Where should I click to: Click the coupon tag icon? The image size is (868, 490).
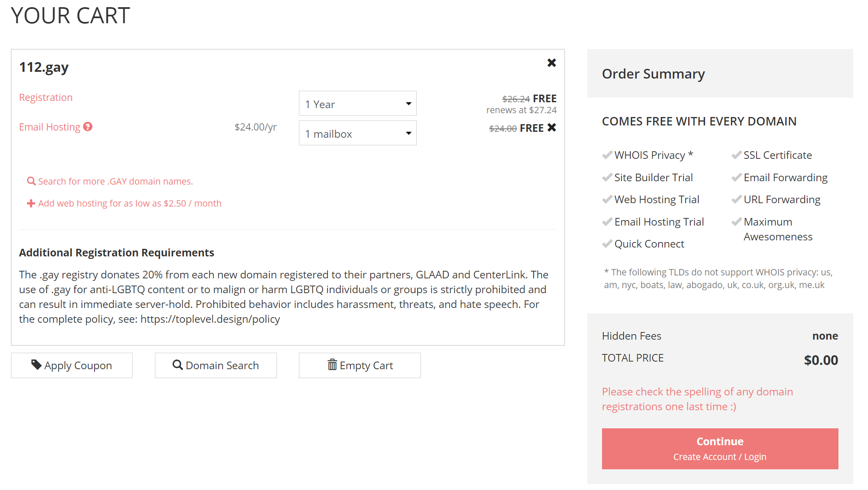(36, 365)
